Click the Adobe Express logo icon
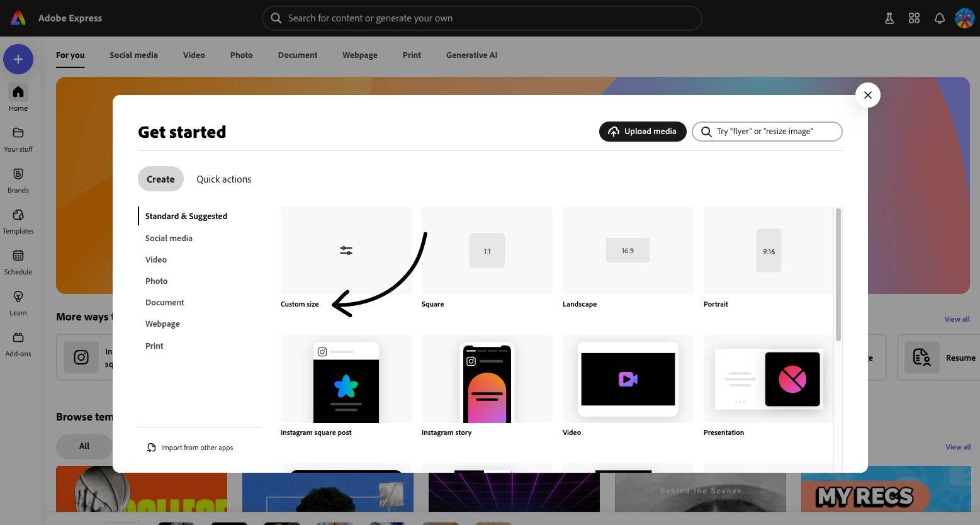Screen dimensions: 980x525 click(18, 18)
